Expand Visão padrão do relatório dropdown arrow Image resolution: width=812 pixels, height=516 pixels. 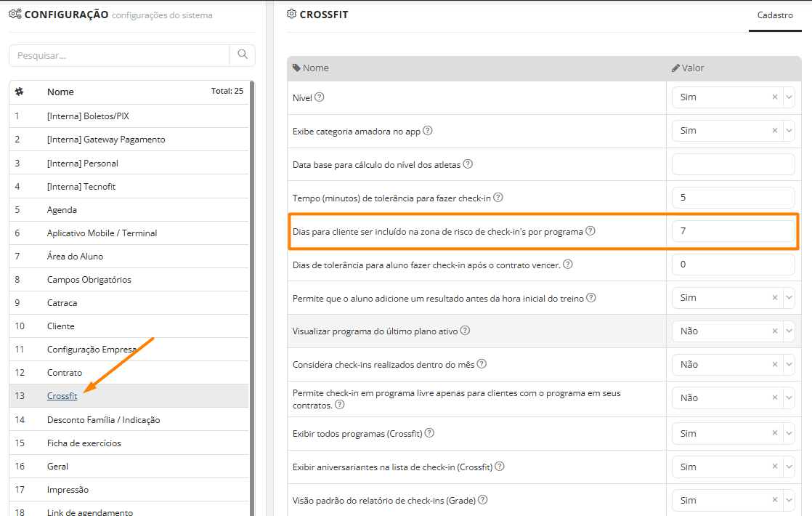coord(789,500)
